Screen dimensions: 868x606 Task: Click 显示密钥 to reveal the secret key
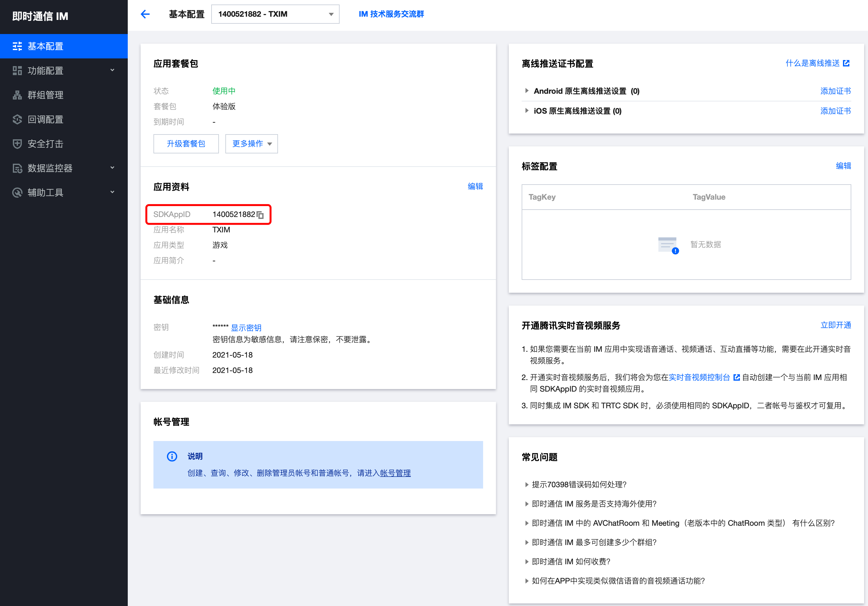(246, 327)
